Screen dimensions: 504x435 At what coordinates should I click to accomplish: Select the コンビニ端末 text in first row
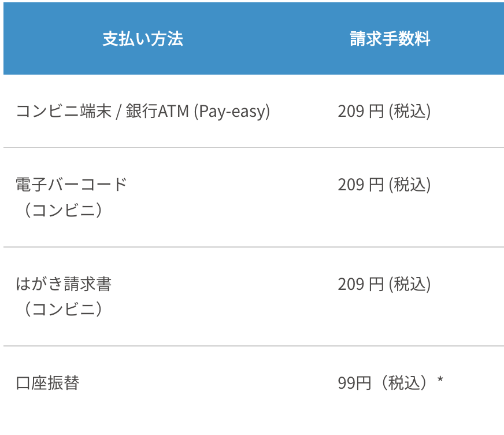(64, 111)
